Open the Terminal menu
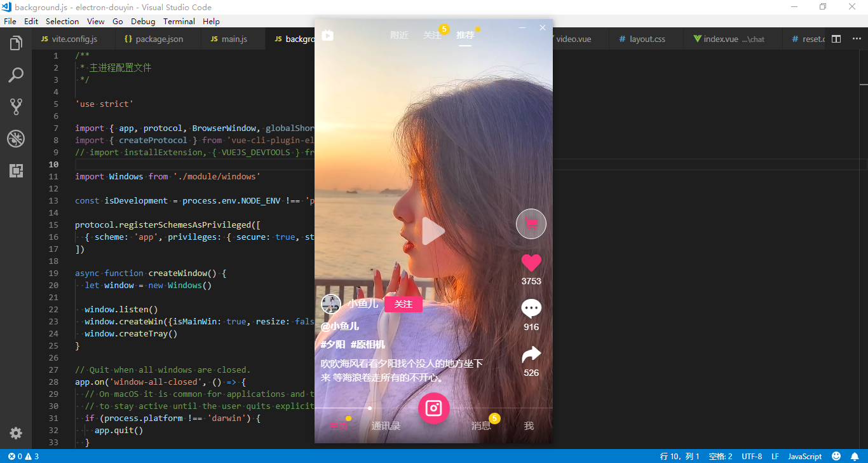 pyautogui.click(x=179, y=21)
